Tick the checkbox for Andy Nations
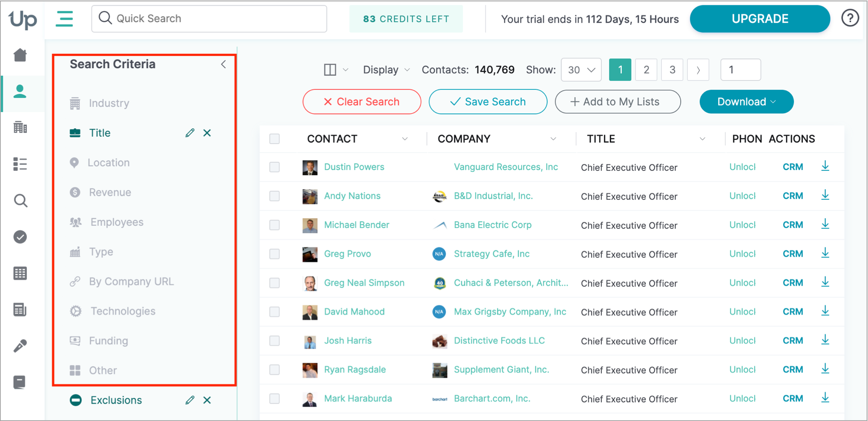The width and height of the screenshot is (868, 421). point(275,196)
